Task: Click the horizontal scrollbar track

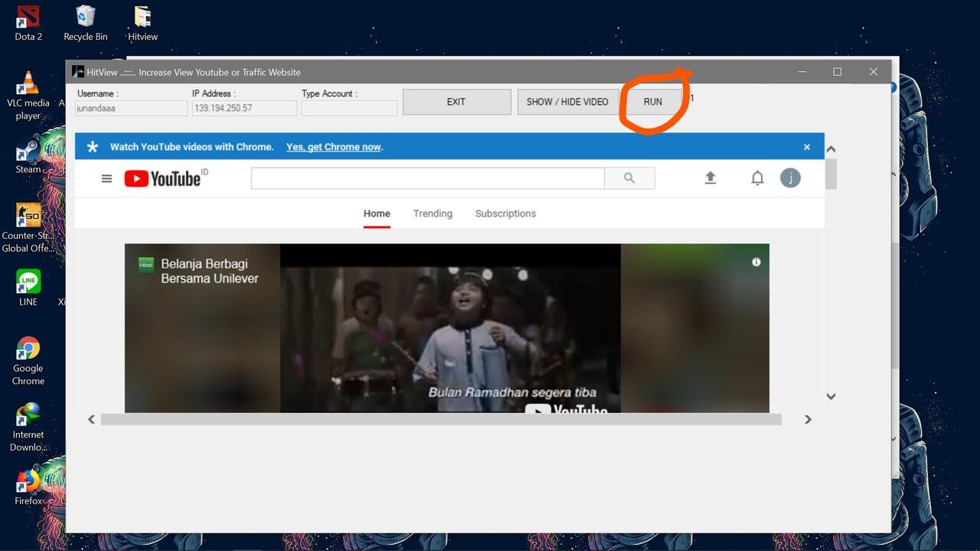Action: (x=441, y=419)
